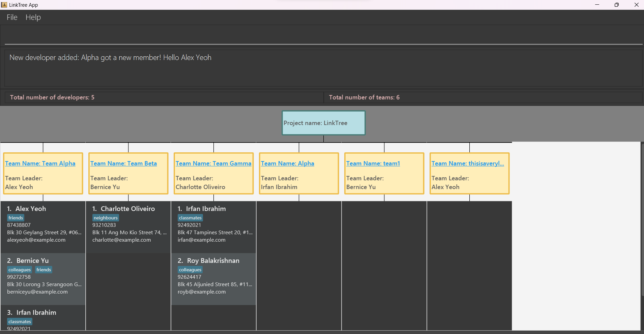The image size is (644, 334).
Task: Click phone number 99272758
Action: pos(19,277)
